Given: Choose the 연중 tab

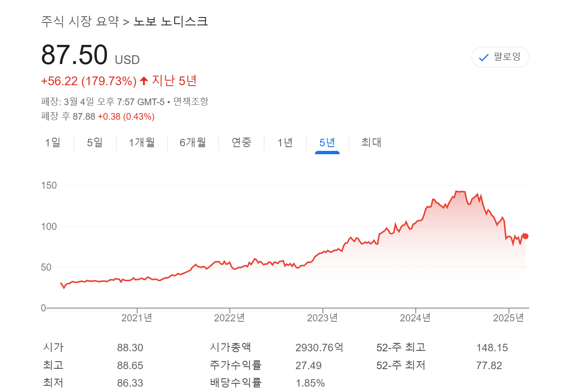Looking at the screenshot, I should click(241, 143).
